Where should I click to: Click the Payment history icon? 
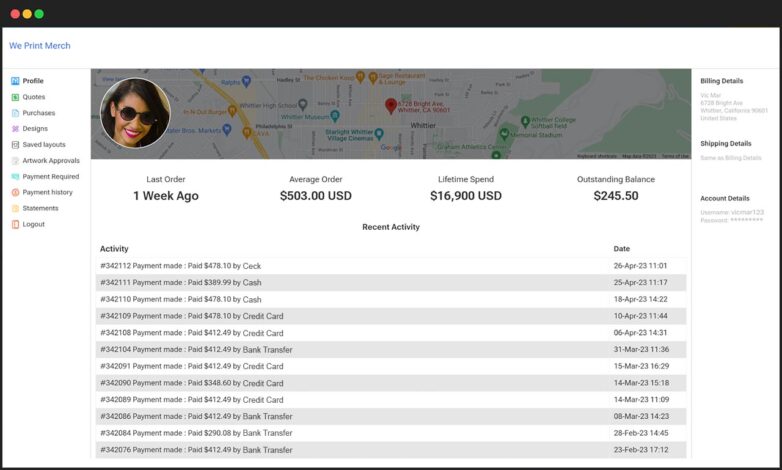[15, 193]
